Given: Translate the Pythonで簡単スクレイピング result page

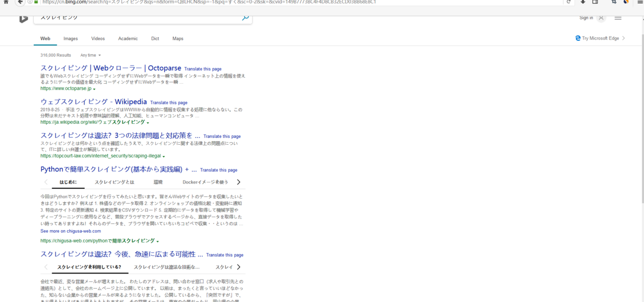Looking at the screenshot, I should coord(219,170).
